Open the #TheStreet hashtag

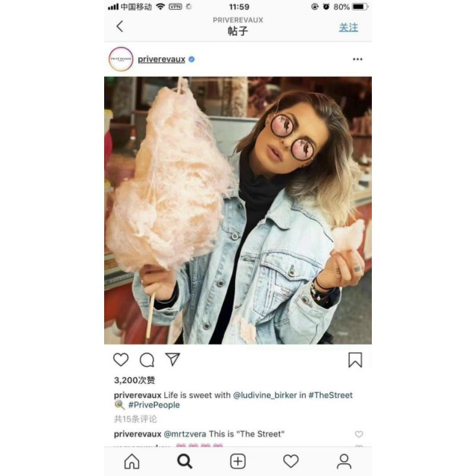coord(330,395)
